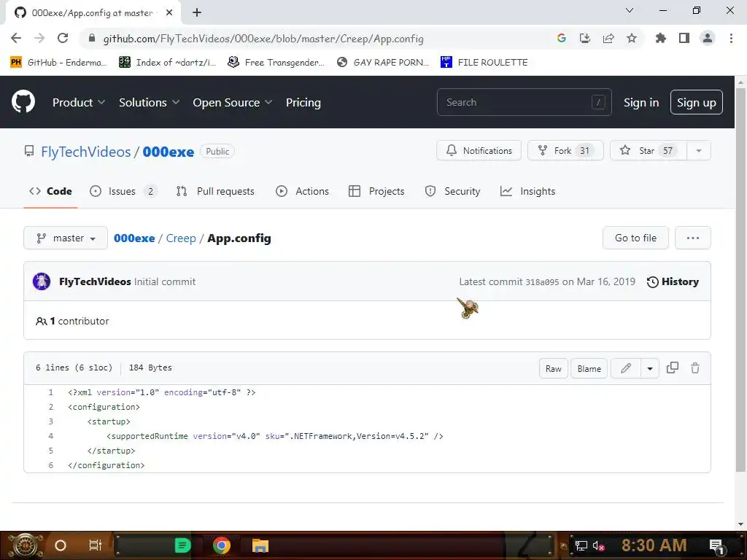Open the GitHub - Enderma... bookmark

point(58,62)
